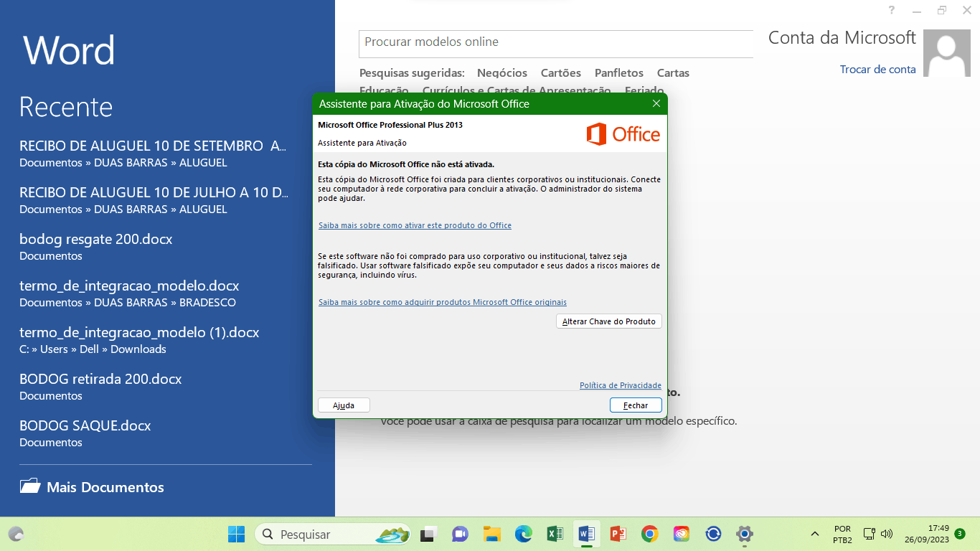Open link about activating this Office product
Screen dimensions: 980x551
415,225
